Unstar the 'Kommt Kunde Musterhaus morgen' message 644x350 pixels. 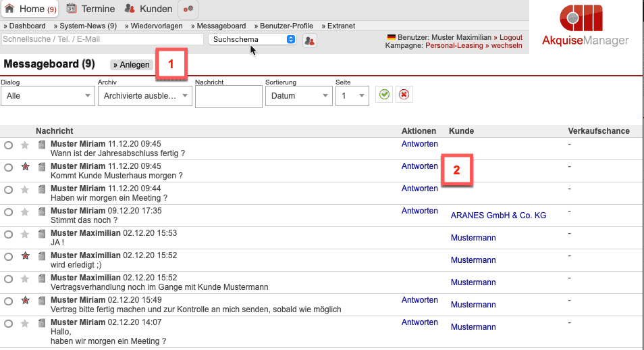pos(25,167)
